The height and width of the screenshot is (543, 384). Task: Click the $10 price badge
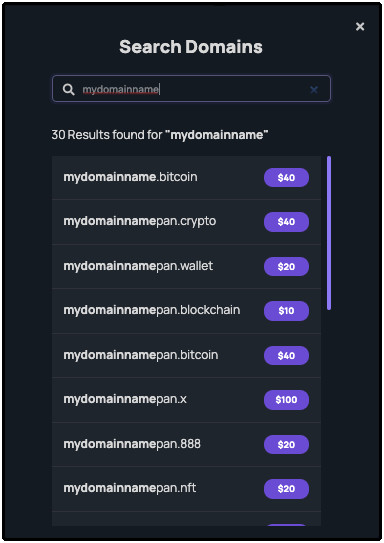tap(286, 311)
